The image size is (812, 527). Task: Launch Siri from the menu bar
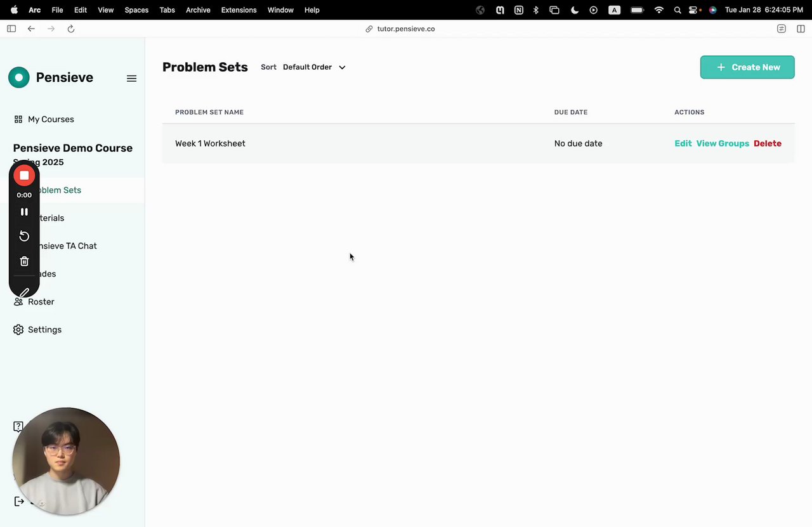point(712,10)
